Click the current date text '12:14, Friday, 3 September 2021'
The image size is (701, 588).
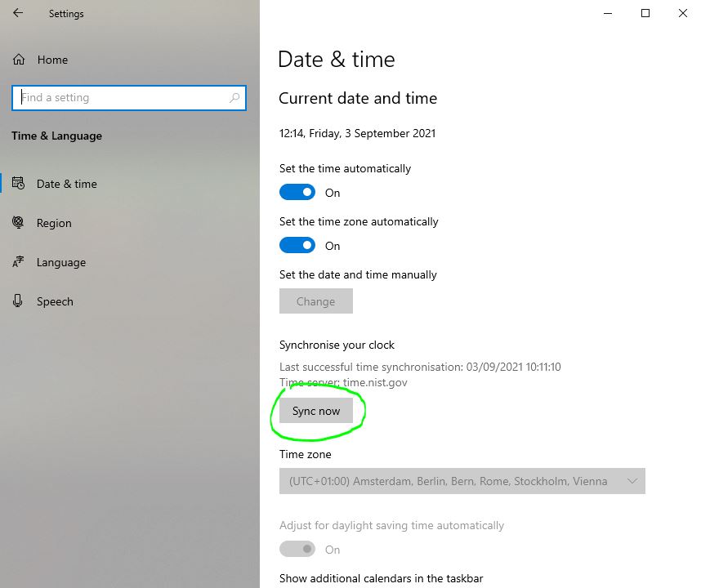(x=357, y=133)
